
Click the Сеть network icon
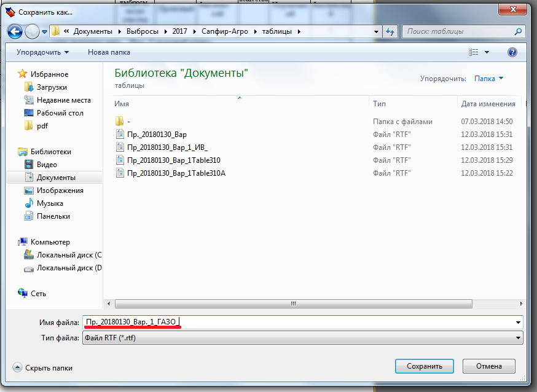click(23, 294)
